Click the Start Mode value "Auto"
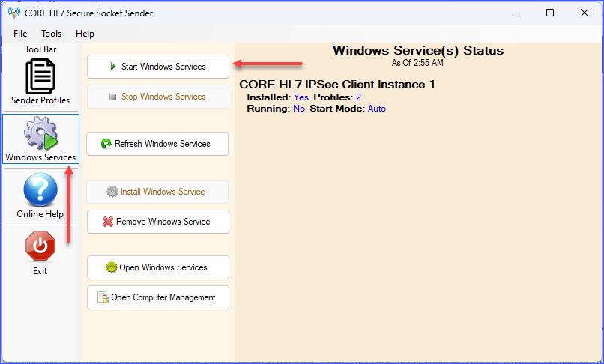 coord(377,109)
